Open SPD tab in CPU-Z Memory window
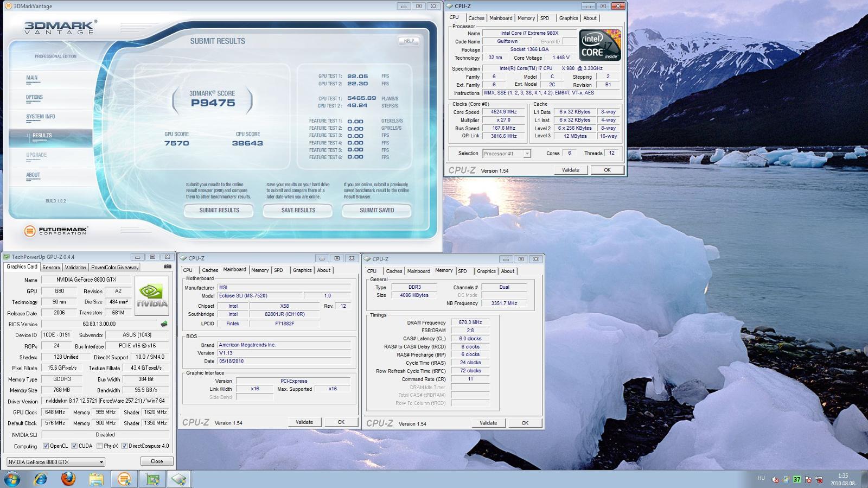The width and height of the screenshot is (868, 488). click(x=462, y=271)
